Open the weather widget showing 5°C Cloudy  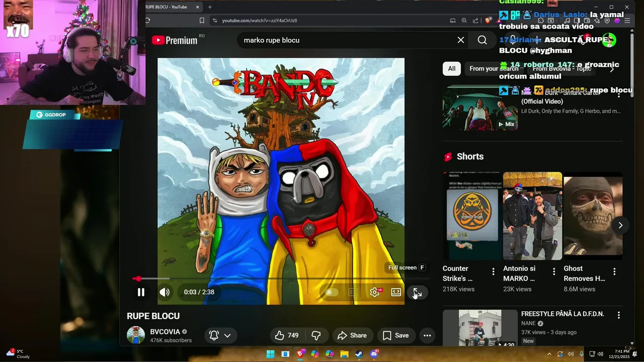pos(19,354)
